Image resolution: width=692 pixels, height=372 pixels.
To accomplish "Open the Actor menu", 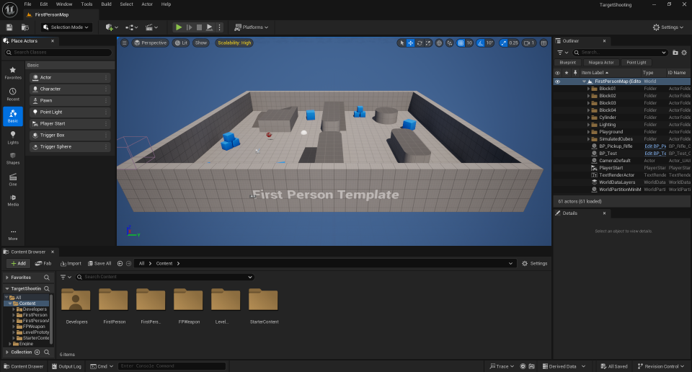I will [147, 4].
